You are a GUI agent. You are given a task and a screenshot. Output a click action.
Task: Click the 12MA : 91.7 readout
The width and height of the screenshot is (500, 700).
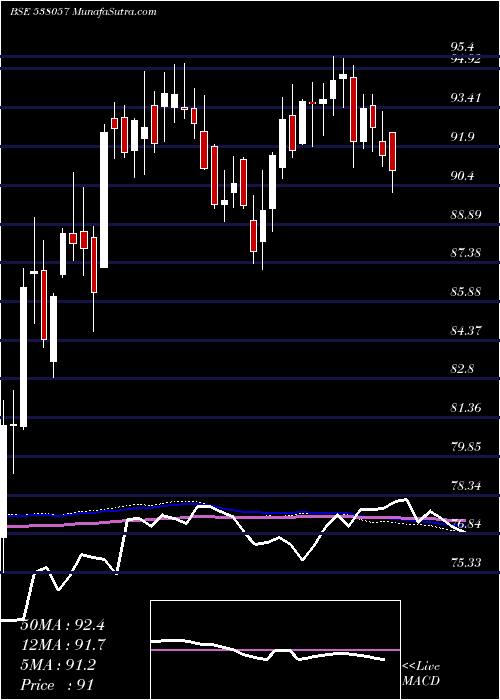62,645
